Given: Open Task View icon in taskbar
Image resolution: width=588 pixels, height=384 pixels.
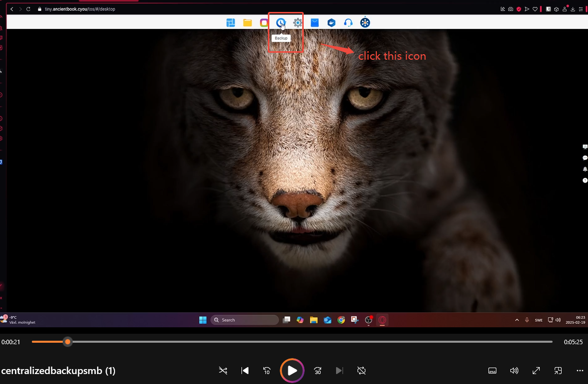Looking at the screenshot, I should (x=286, y=320).
